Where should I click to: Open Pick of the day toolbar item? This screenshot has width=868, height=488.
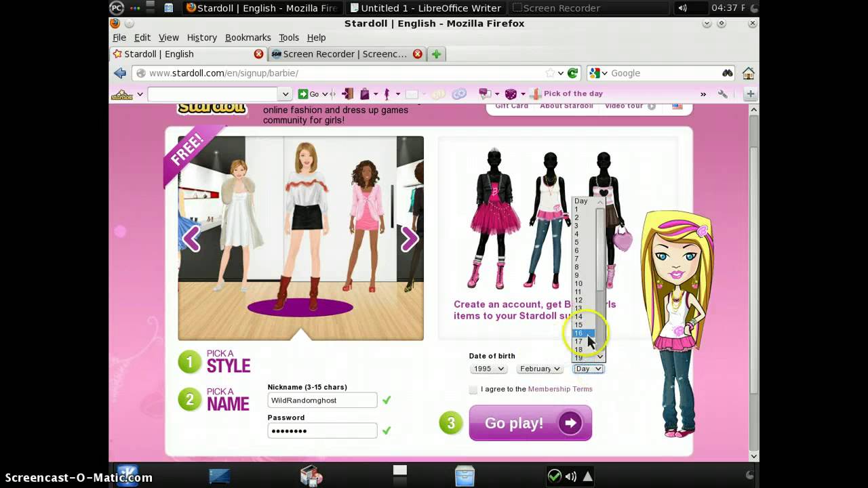(x=567, y=94)
